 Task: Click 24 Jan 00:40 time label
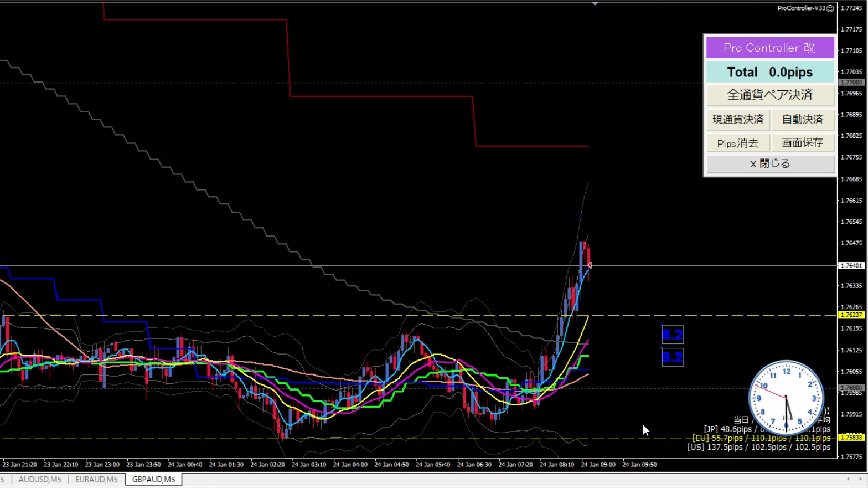tap(185, 465)
